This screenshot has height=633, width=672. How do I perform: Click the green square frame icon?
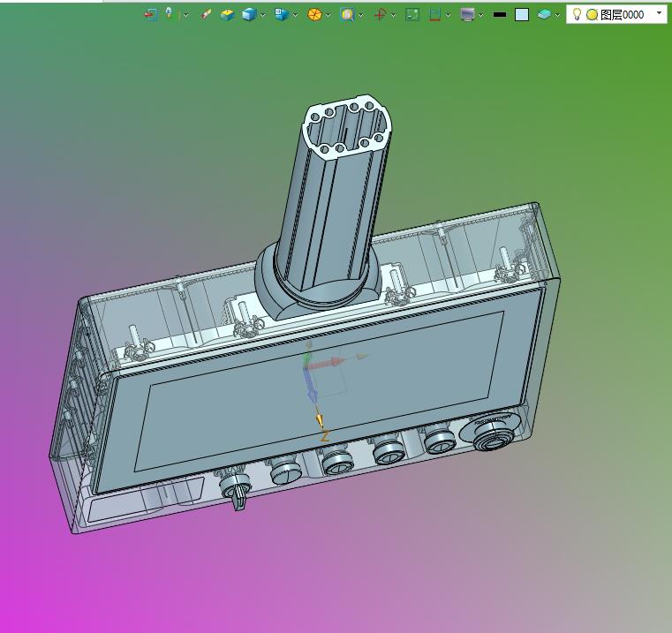pyautogui.click(x=412, y=15)
